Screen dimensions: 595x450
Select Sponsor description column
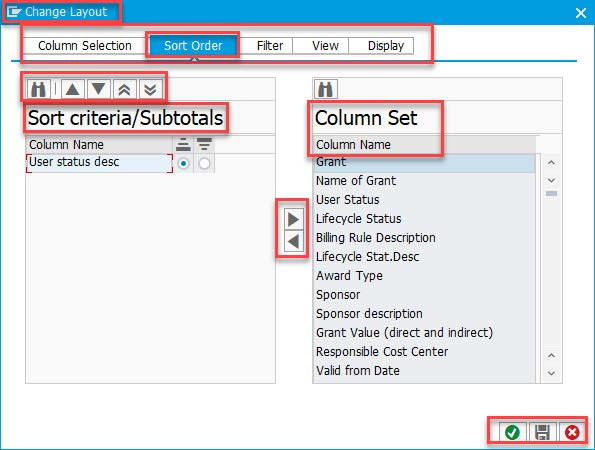(x=425, y=314)
